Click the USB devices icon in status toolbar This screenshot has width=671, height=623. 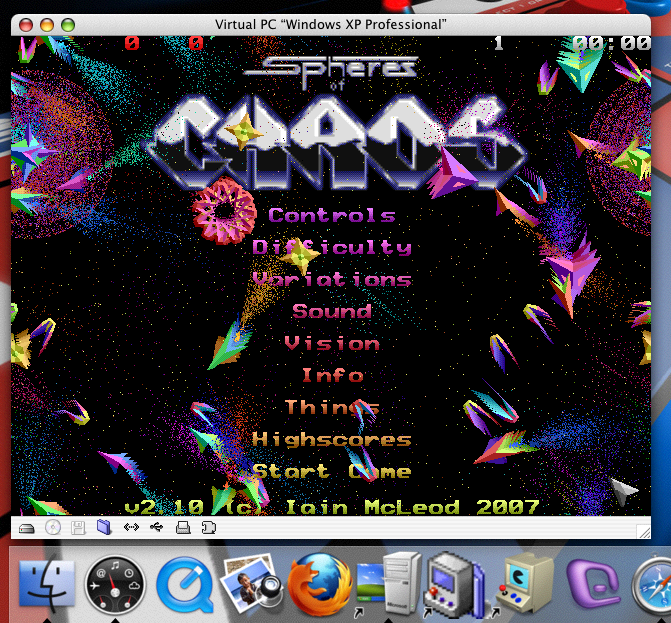click(x=157, y=527)
